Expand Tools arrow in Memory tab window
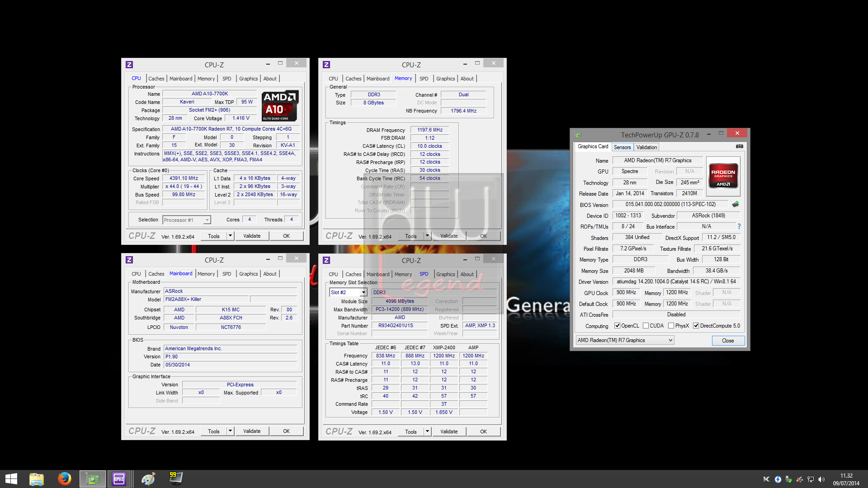 (427, 236)
